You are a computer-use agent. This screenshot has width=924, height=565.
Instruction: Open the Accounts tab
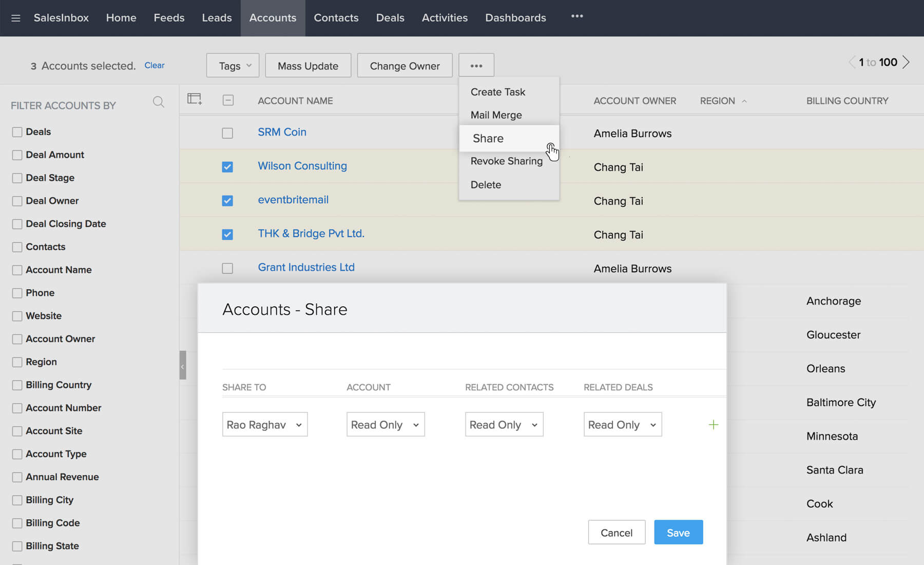[x=273, y=18]
